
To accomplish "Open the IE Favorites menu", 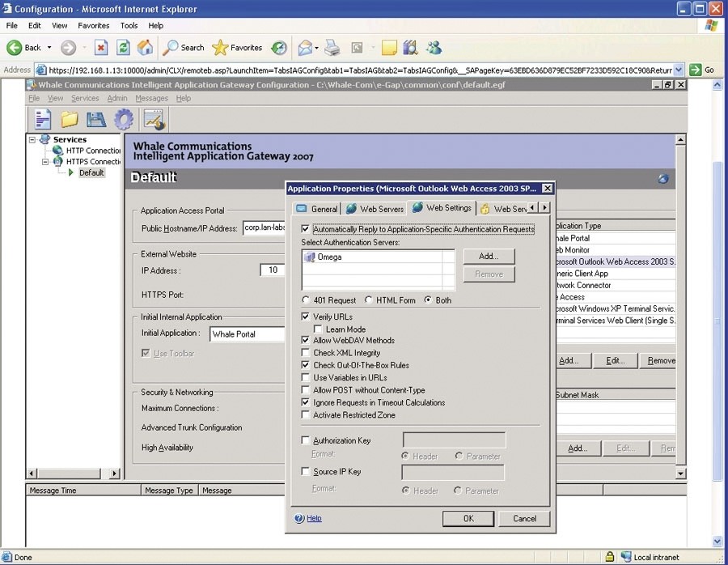I will 93,26.
